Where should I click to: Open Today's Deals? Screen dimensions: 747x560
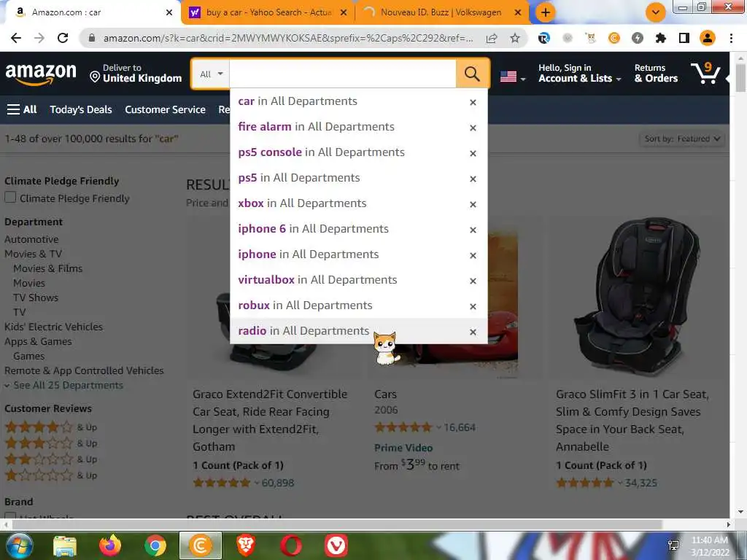(81, 109)
